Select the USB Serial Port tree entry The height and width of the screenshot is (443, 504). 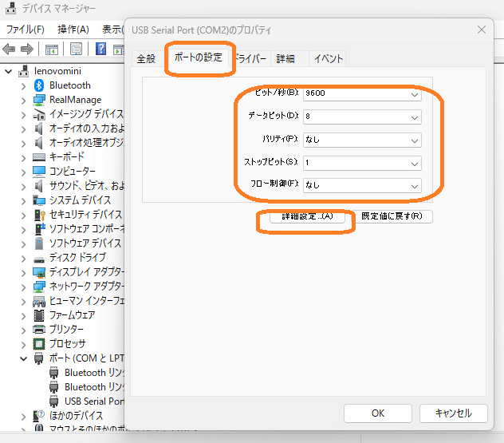click(94, 401)
